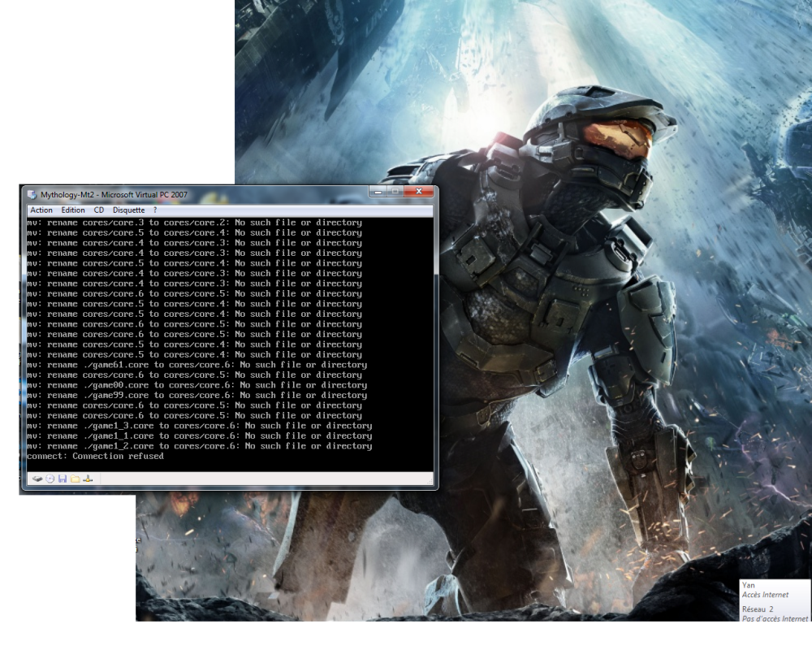Open the CD menu
This screenshot has height=650, width=812.
pyautogui.click(x=99, y=210)
